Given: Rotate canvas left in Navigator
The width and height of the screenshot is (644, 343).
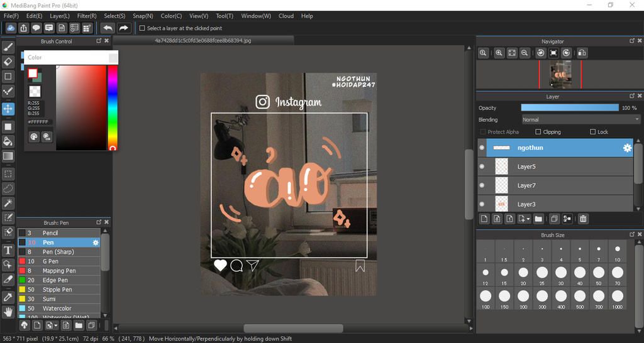Looking at the screenshot, I should point(541,53).
